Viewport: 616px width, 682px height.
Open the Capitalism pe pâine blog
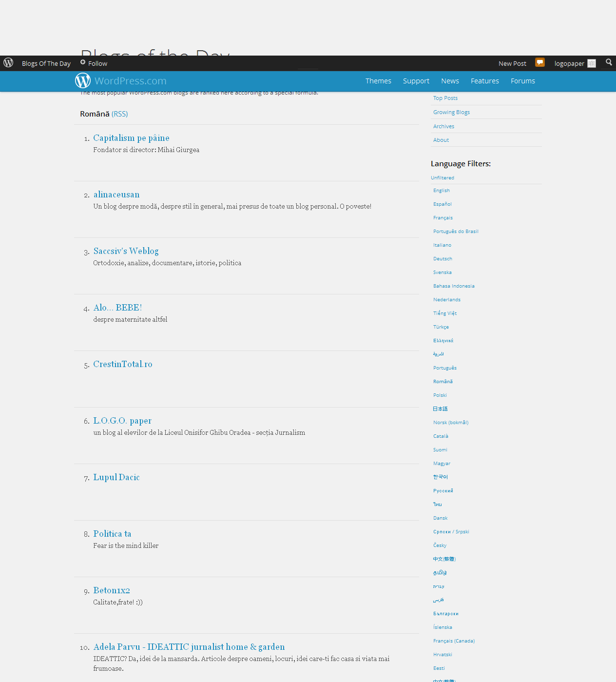(x=131, y=138)
